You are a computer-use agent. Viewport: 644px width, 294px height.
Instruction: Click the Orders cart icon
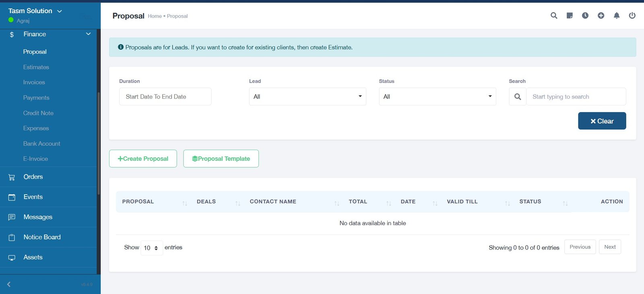[12, 177]
